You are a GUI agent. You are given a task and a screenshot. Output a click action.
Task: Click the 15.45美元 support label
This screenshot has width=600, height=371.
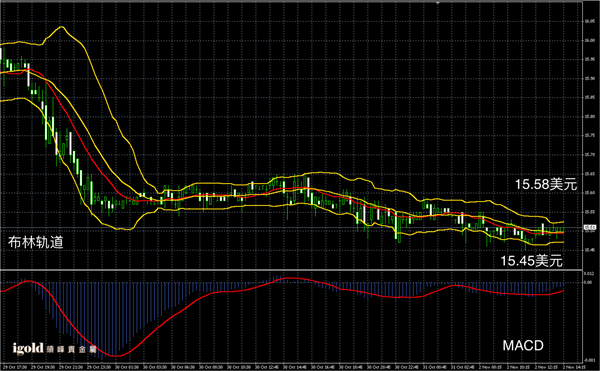[x=532, y=261]
